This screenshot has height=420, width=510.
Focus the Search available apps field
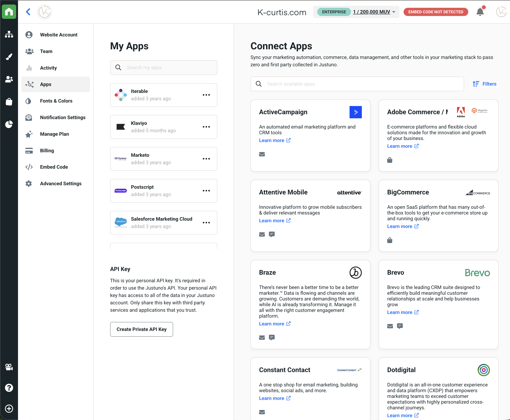357,84
